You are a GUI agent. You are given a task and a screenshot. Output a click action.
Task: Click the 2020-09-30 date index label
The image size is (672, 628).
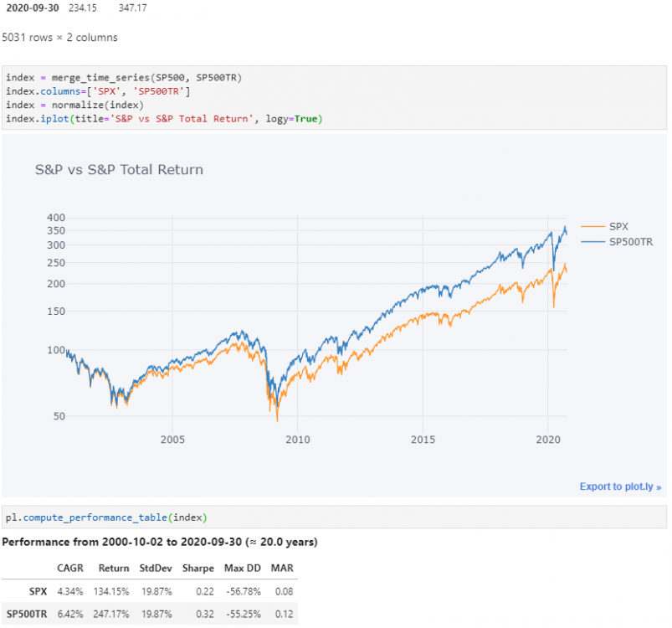pyautogui.click(x=33, y=8)
